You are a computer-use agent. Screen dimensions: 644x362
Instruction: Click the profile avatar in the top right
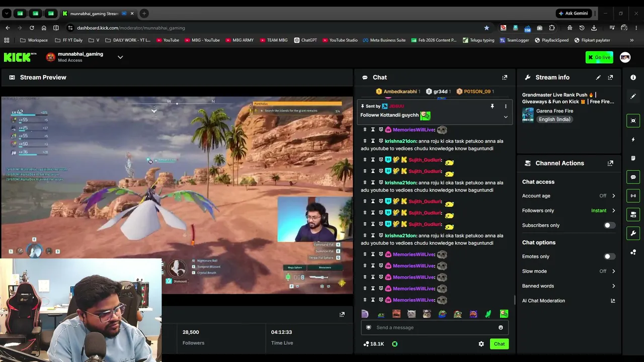pos(625,57)
